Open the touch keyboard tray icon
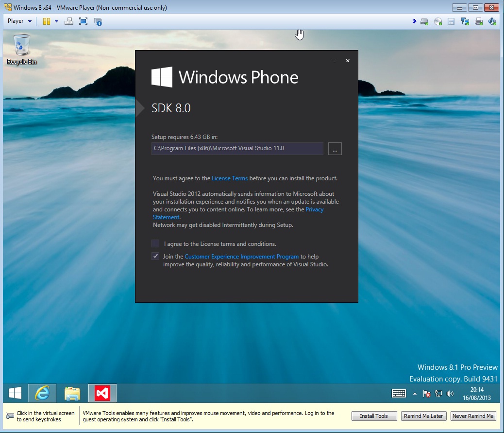 coord(399,393)
